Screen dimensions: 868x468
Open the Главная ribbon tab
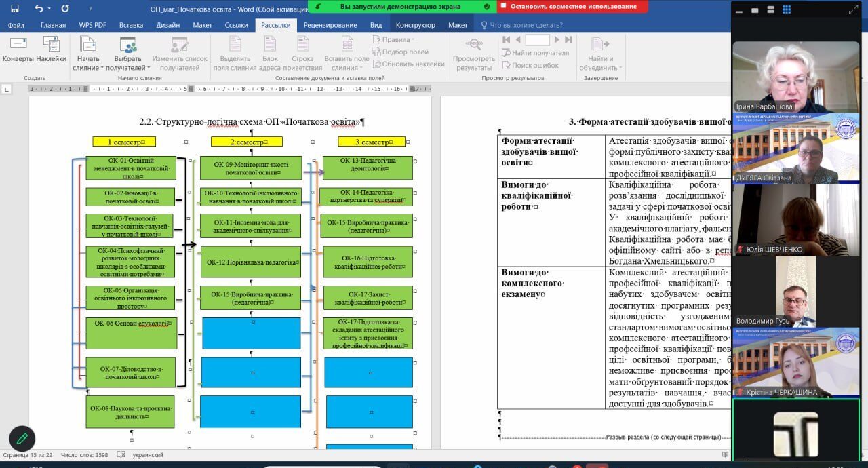pyautogui.click(x=53, y=25)
